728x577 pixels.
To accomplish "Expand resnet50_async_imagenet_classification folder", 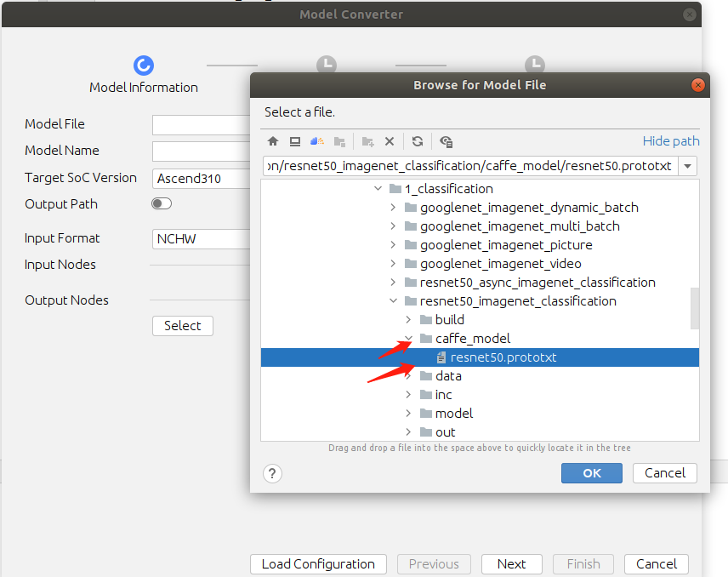I will point(393,283).
